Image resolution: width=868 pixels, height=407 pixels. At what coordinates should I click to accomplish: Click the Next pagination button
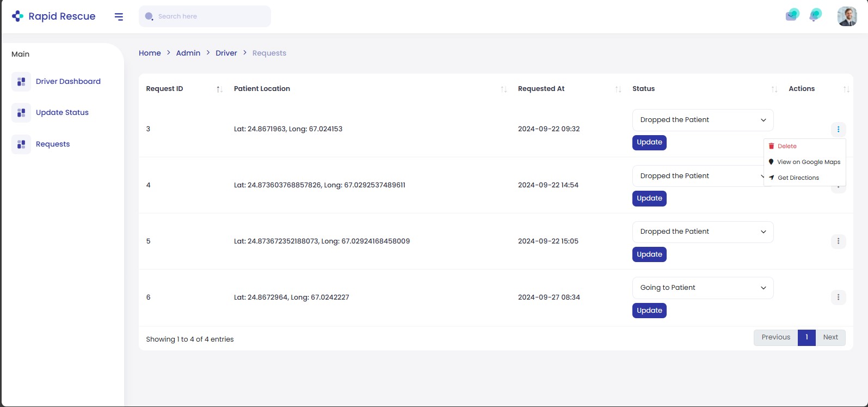click(830, 337)
